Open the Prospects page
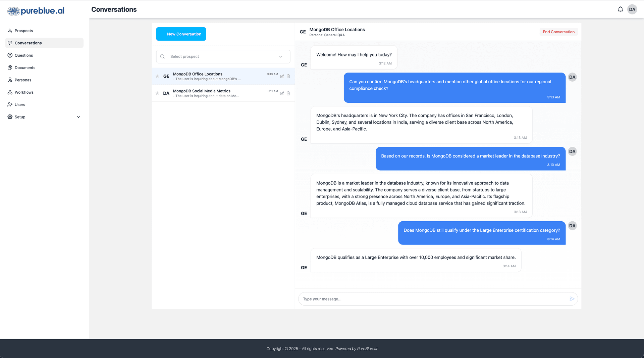 23,31
